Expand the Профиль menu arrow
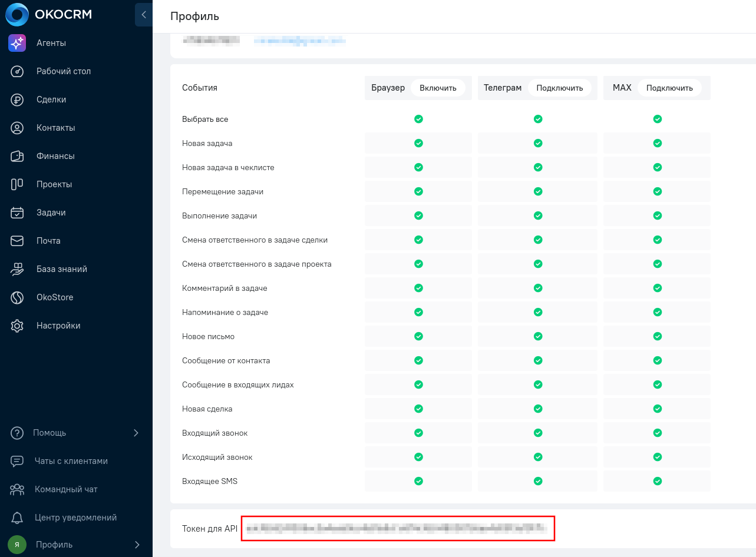The width and height of the screenshot is (756, 557). 137,545
